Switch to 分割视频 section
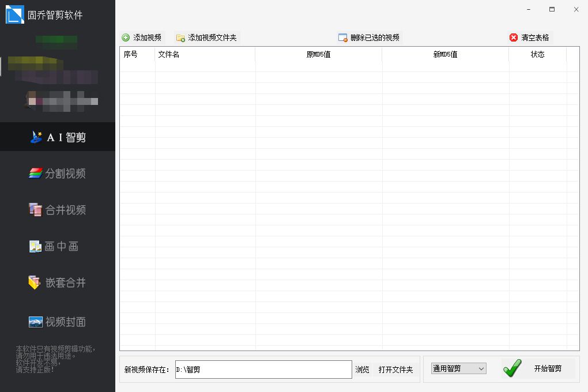Image resolution: width=588 pixels, height=392 pixels. 58,174
